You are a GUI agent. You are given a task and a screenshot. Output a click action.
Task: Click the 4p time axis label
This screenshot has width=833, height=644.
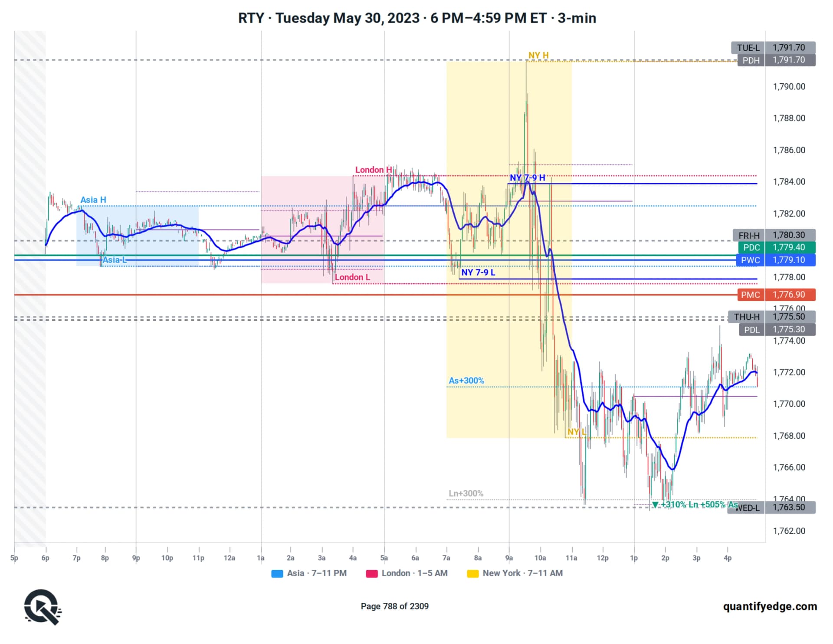728,558
